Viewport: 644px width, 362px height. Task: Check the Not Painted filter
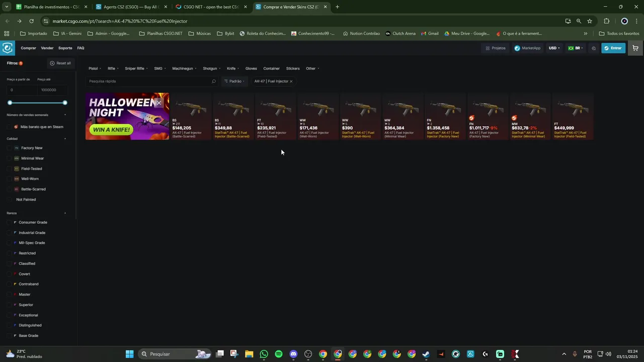9,200
